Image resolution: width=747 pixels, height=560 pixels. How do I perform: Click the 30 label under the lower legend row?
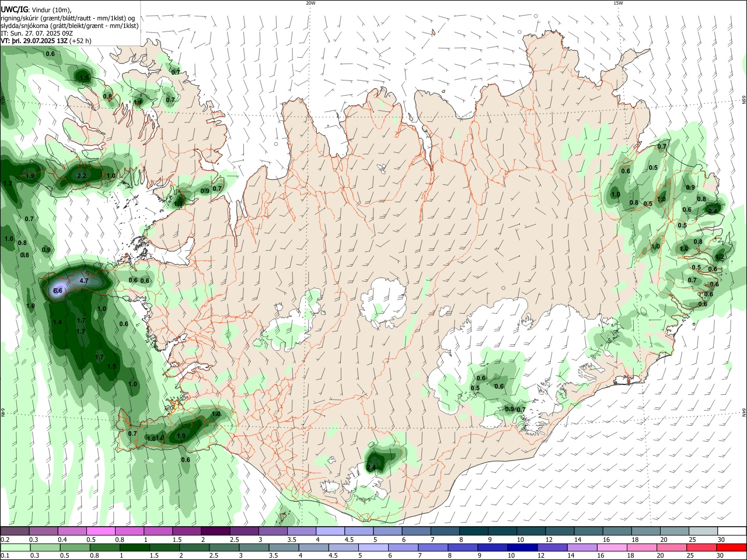[720, 556]
